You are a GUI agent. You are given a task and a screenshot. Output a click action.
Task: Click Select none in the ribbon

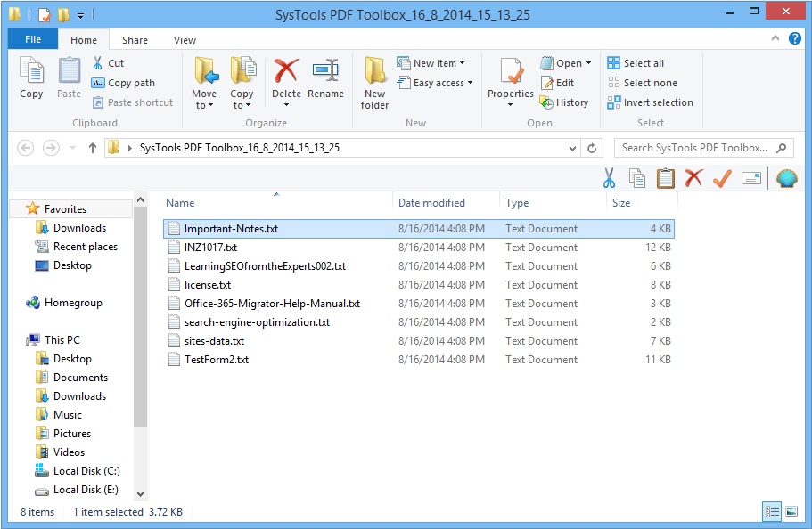click(643, 83)
